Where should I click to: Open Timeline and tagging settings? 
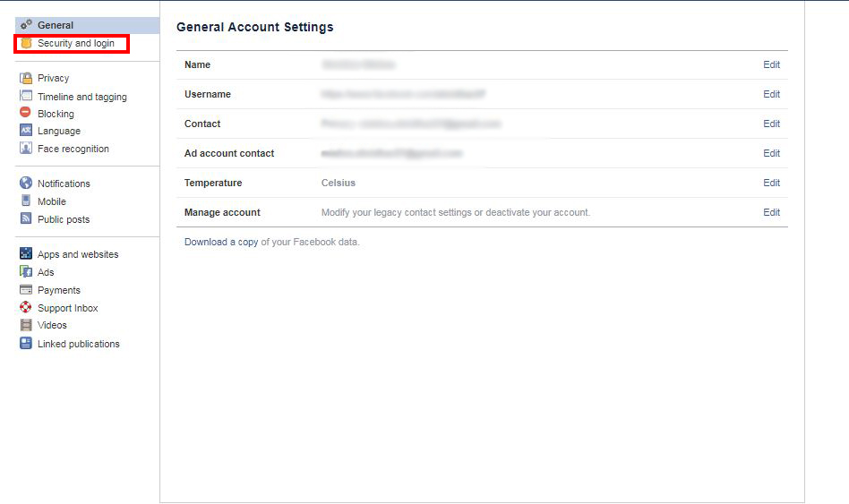tap(81, 97)
